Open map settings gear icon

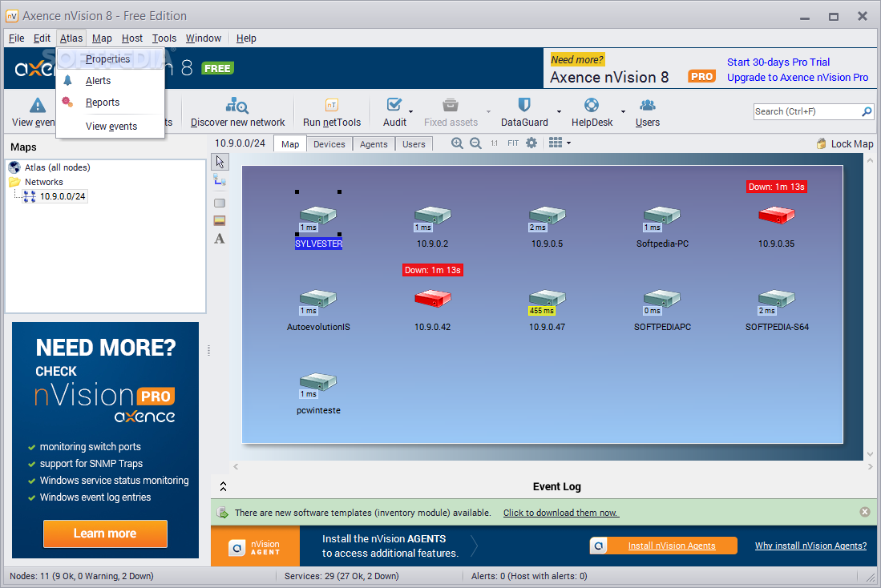tap(531, 143)
